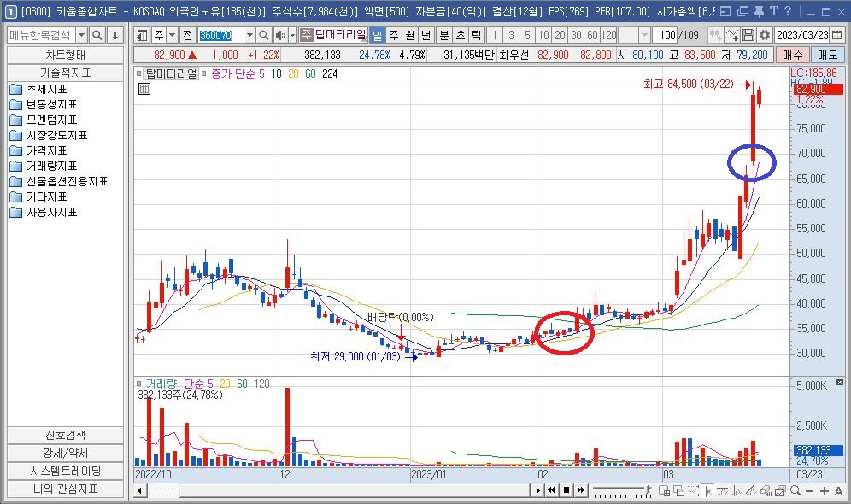The width and height of the screenshot is (851, 504).
Task: Click the T icon in title bar
Action: click(x=773, y=11)
